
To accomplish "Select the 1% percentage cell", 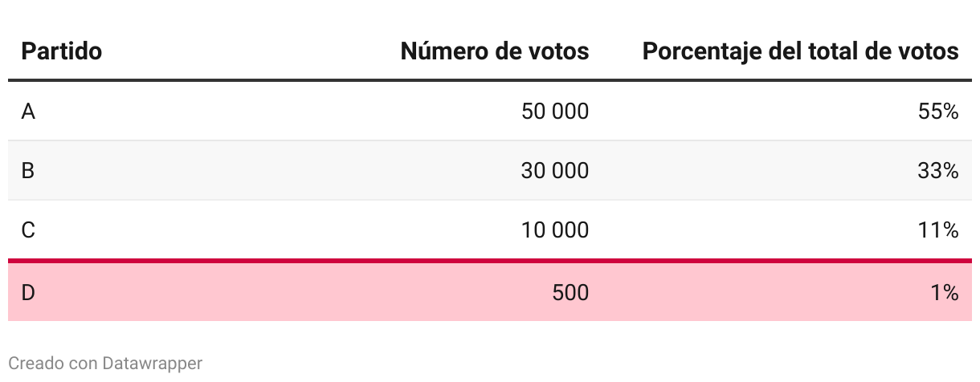I will pos(945,293).
